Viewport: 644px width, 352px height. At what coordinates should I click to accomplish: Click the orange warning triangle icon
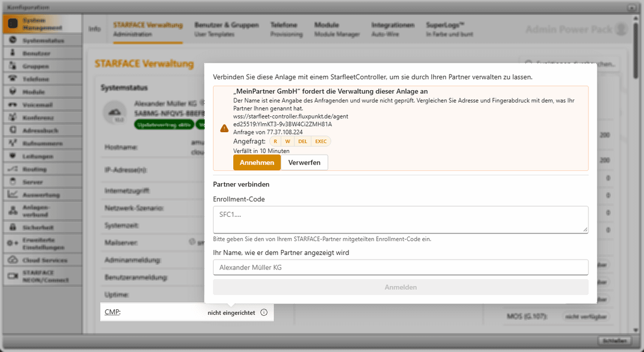[x=224, y=129]
